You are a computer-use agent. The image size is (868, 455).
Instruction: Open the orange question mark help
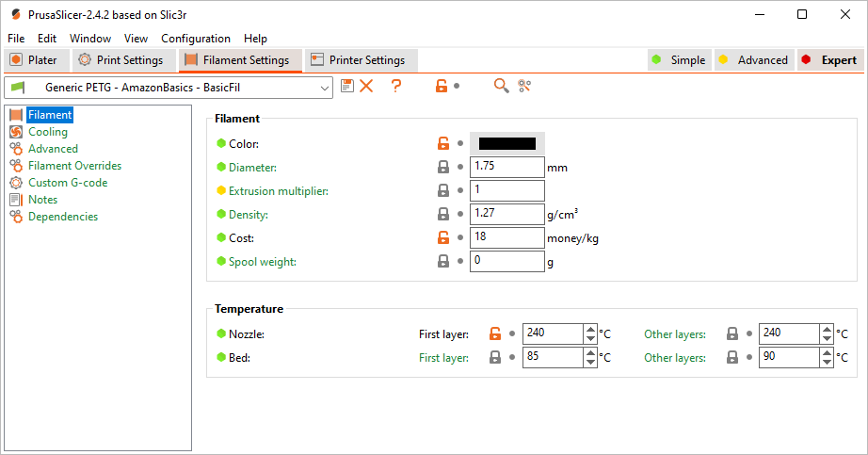tap(395, 86)
